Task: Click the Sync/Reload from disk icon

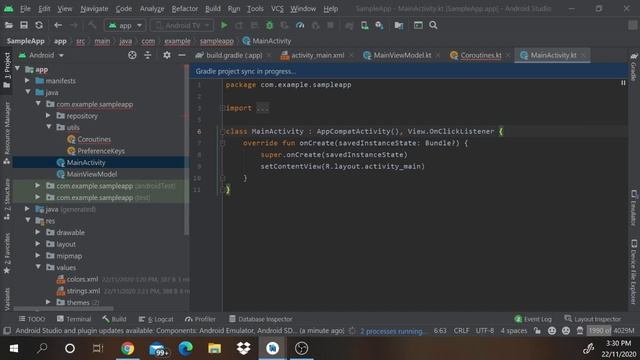Action: (39, 25)
